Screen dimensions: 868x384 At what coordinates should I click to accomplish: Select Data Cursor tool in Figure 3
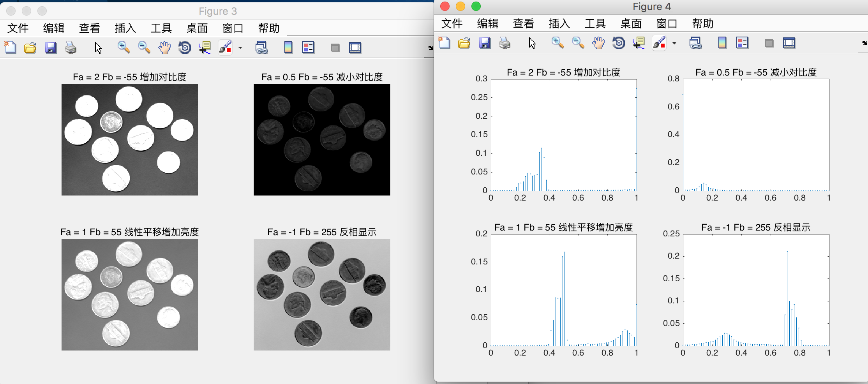point(205,48)
